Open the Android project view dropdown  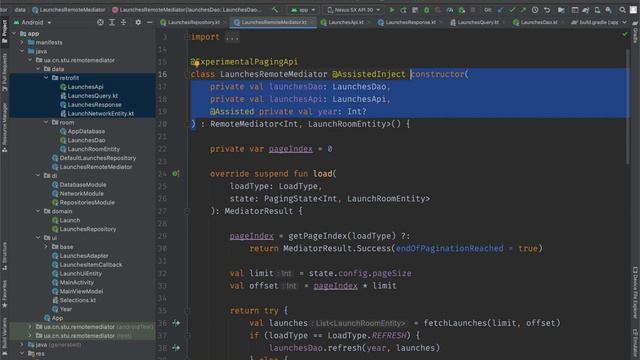click(32, 22)
